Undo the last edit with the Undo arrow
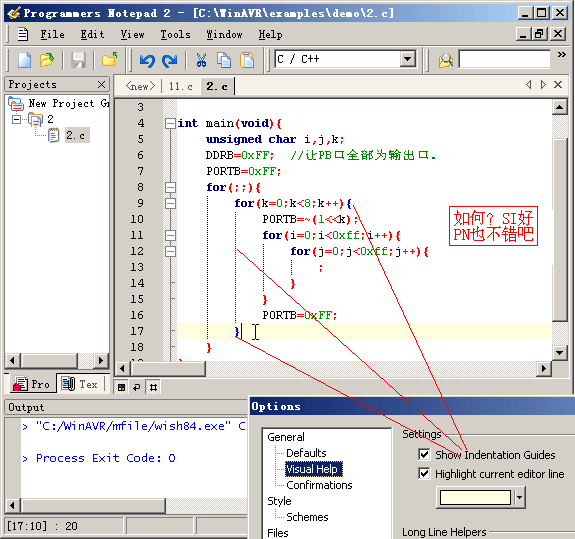575x539 pixels. pyautogui.click(x=147, y=60)
